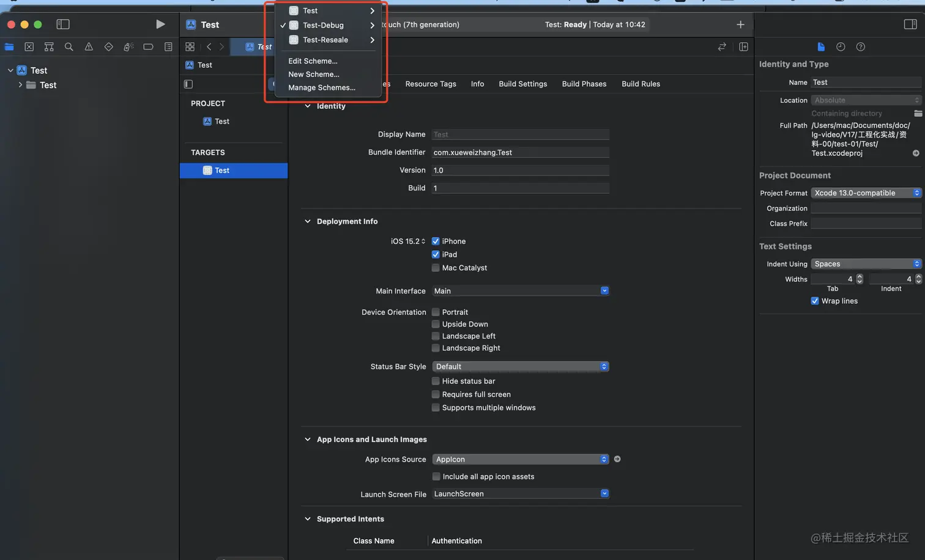Choose Manage Schemes… from the menu
This screenshot has height=560, width=925.
pyautogui.click(x=327, y=88)
